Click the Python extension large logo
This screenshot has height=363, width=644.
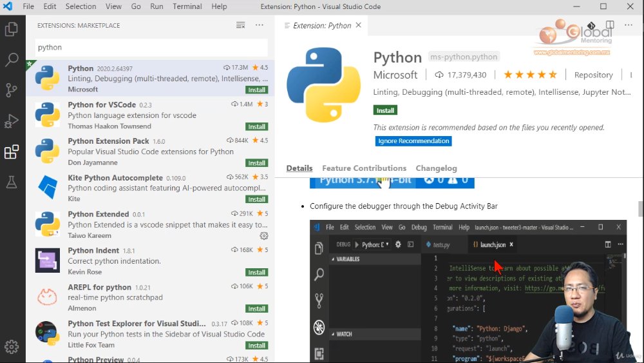click(x=324, y=84)
